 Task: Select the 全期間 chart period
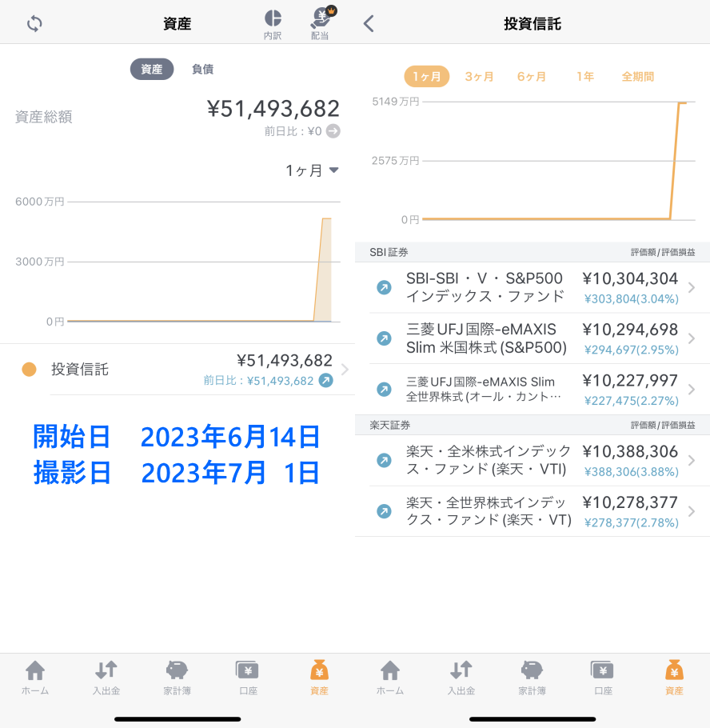coord(638,76)
